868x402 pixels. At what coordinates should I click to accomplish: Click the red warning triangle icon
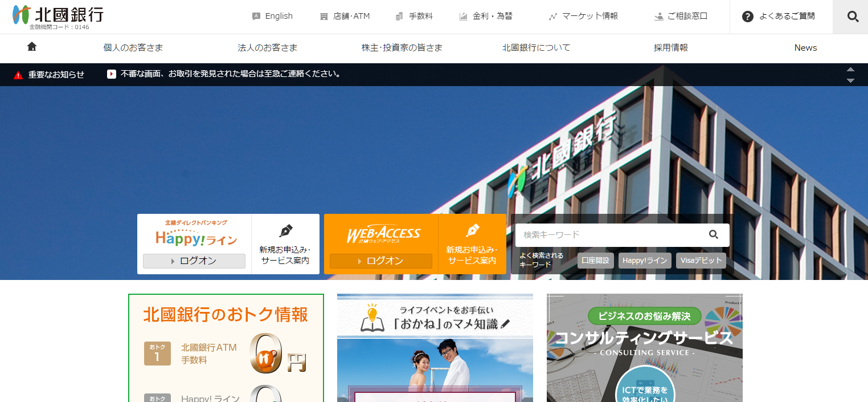point(18,75)
